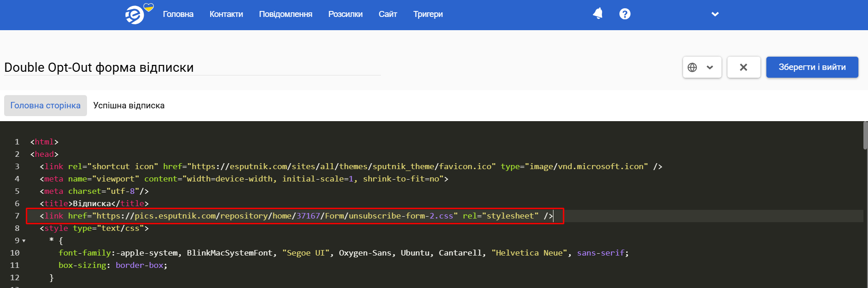Viewport: 868px width, 288px height.
Task: Click the unsubscribe-form-2.css stylesheet line
Action: coord(296,216)
